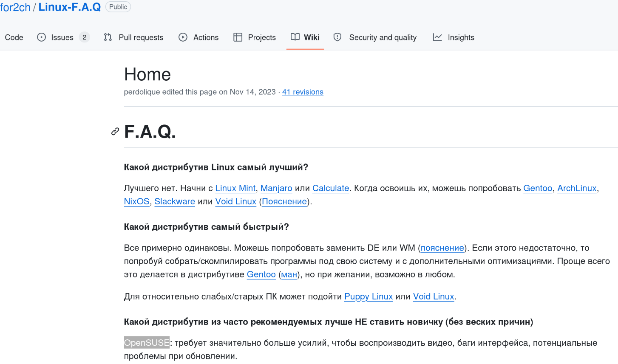Viewport: 618px width, 364px height.
Task: Select the Wiki tab
Action: [x=305, y=37]
